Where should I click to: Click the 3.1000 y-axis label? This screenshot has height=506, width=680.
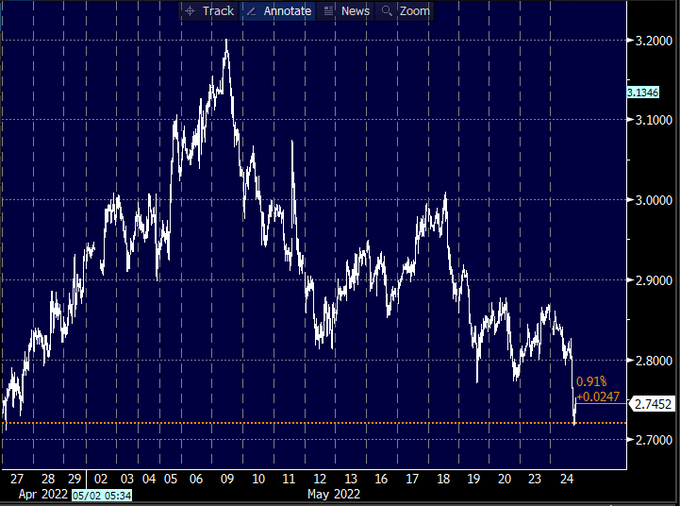654,120
